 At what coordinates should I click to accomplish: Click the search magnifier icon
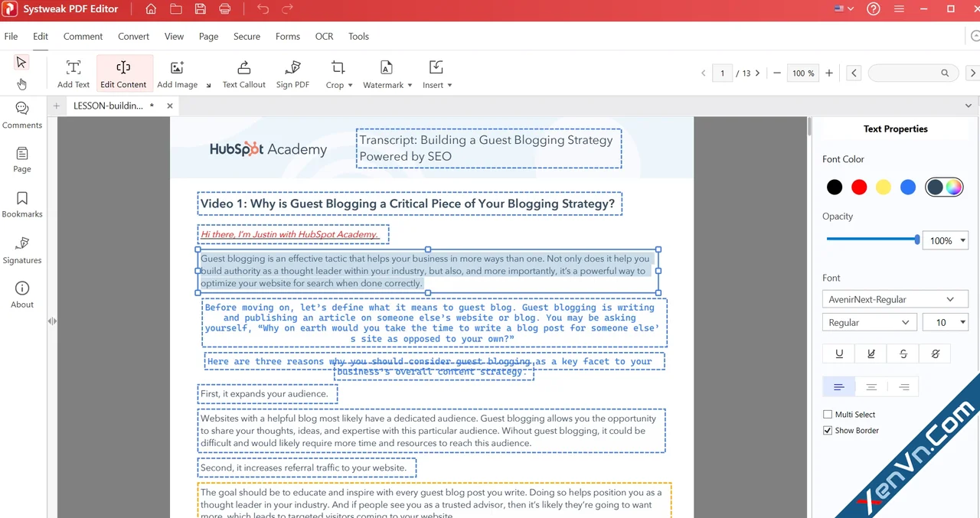[946, 73]
